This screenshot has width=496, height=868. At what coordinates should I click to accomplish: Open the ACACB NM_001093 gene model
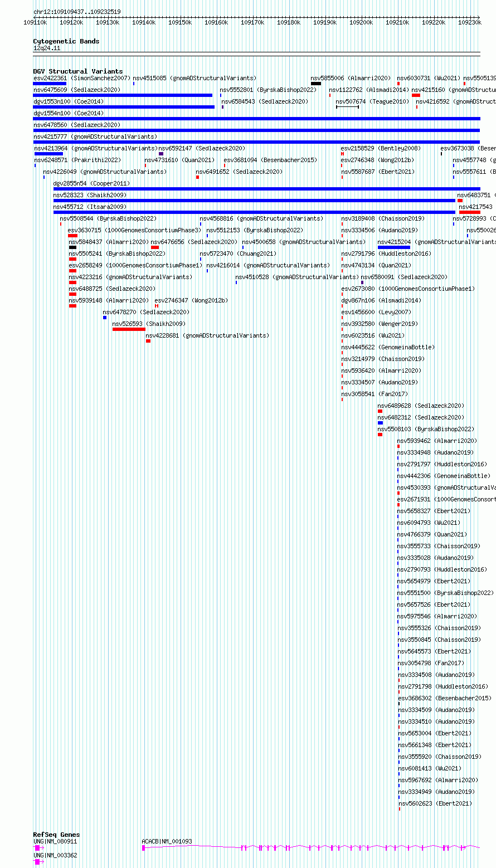[310, 847]
